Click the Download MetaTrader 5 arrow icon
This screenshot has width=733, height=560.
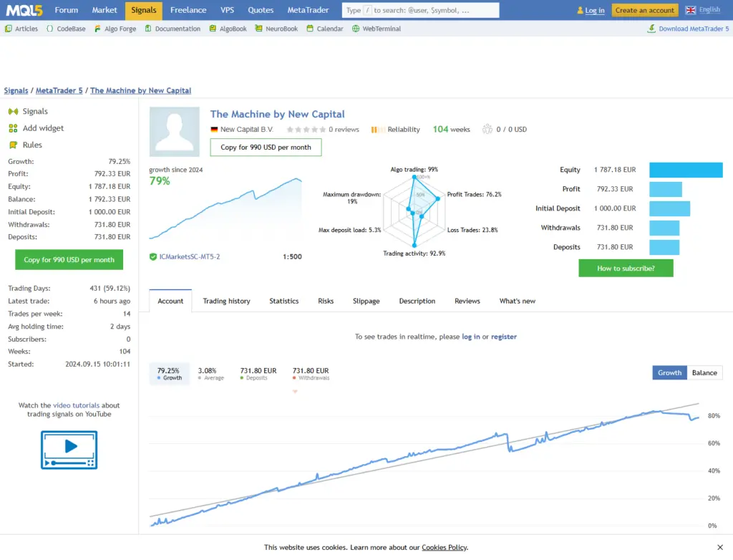[651, 29]
